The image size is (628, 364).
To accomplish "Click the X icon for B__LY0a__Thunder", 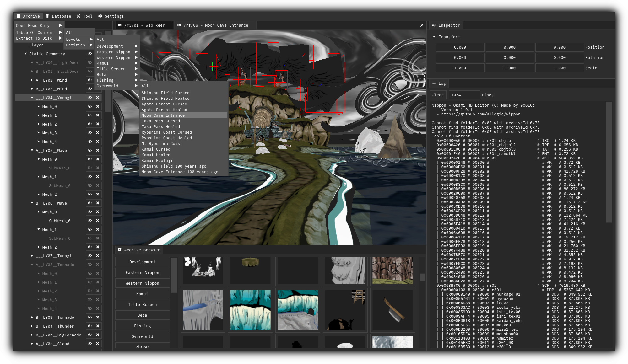I will (98, 326).
